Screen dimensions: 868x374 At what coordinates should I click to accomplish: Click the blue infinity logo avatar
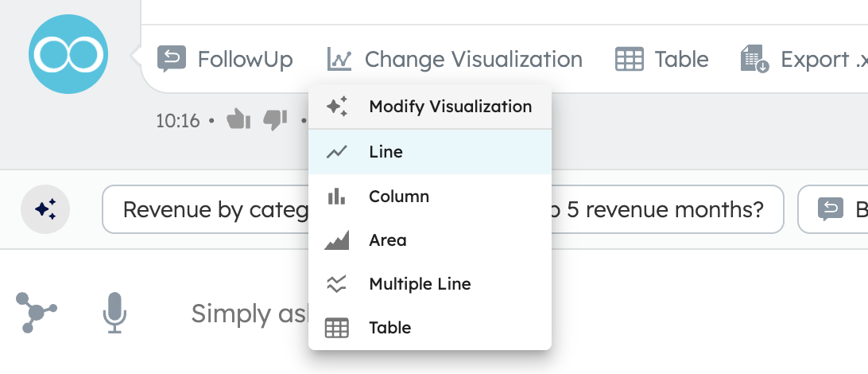[x=68, y=54]
